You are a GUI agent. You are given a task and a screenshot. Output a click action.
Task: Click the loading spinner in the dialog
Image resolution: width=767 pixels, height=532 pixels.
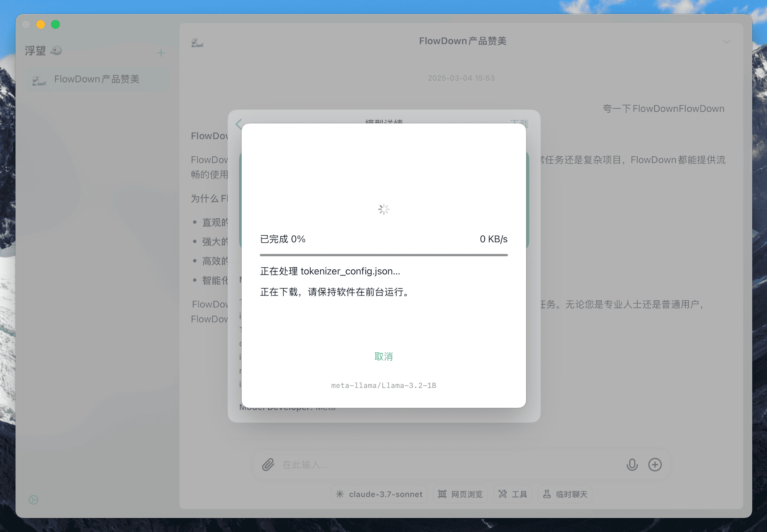pyautogui.click(x=383, y=209)
